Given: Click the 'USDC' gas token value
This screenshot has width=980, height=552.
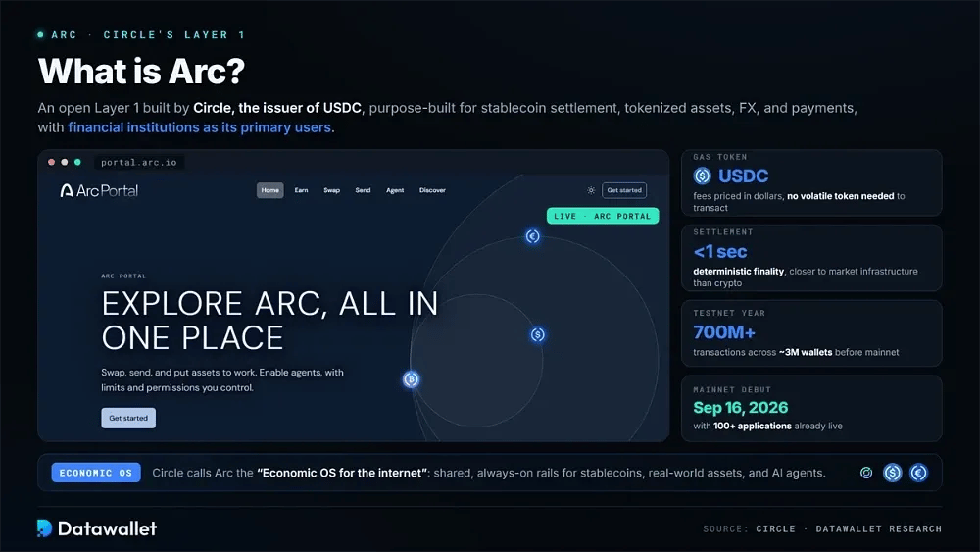Looking at the screenshot, I should tap(743, 176).
